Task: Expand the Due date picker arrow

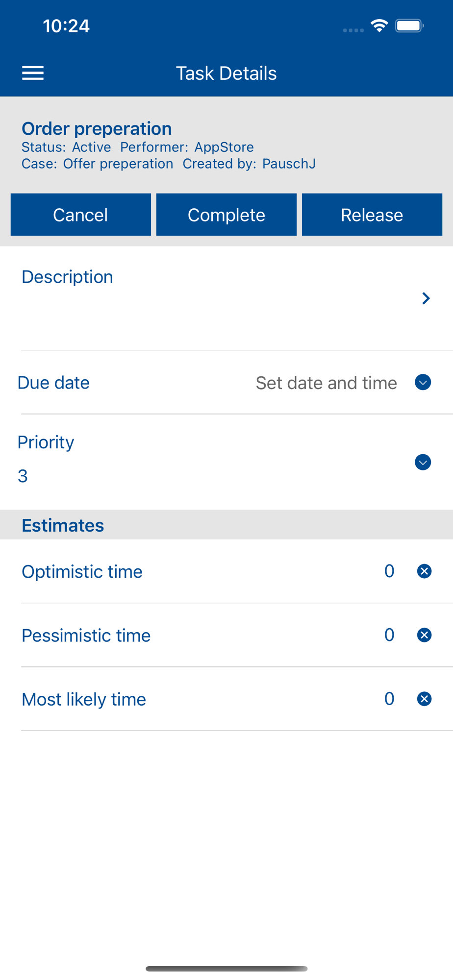Action: (423, 382)
